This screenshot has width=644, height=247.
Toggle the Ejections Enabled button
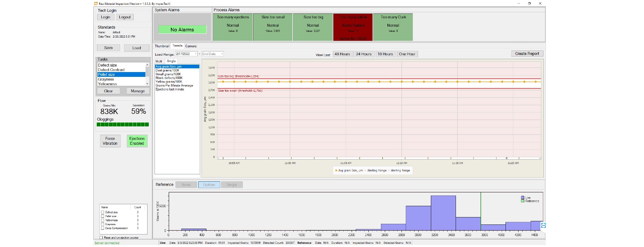(137, 141)
